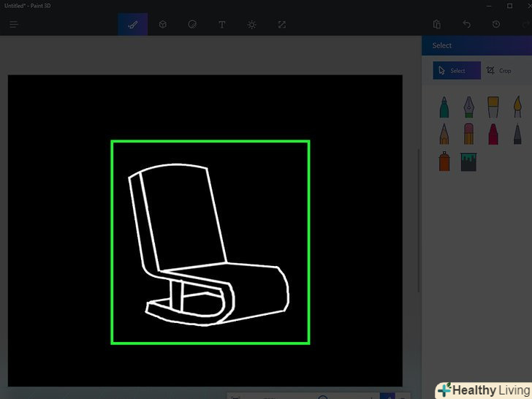Viewport: 532px width, 399px height.
Task: Switch to the Brushes tab
Action: pyautogui.click(x=133, y=24)
